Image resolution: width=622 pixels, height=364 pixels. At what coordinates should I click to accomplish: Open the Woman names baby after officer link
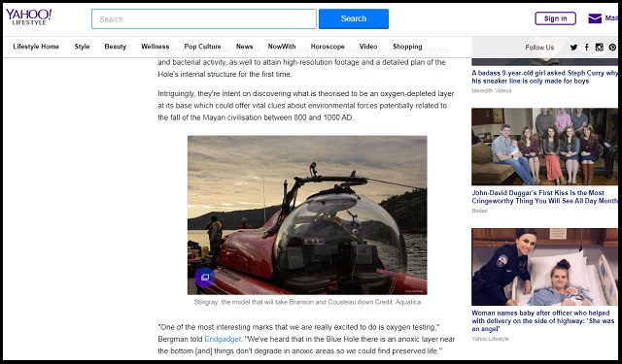(x=543, y=321)
